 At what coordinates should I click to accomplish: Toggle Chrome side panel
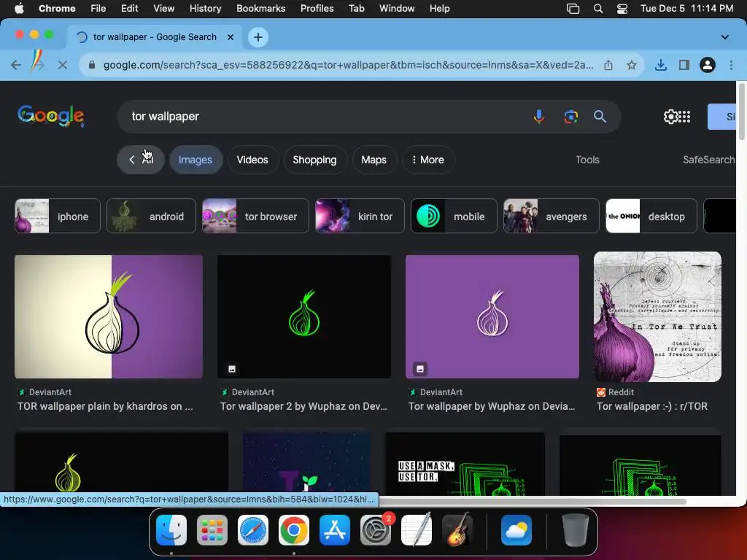tap(684, 65)
